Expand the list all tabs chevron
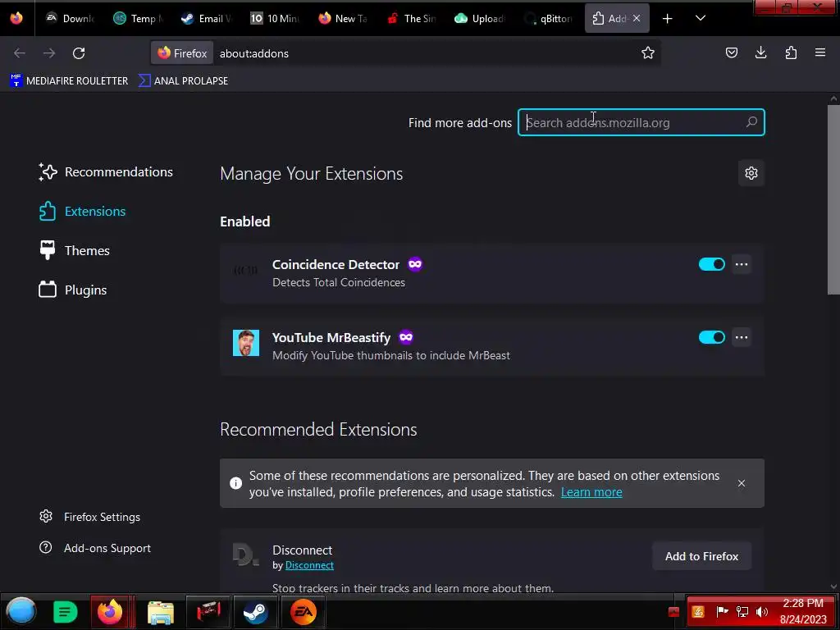The height and width of the screenshot is (630, 840). (x=701, y=18)
